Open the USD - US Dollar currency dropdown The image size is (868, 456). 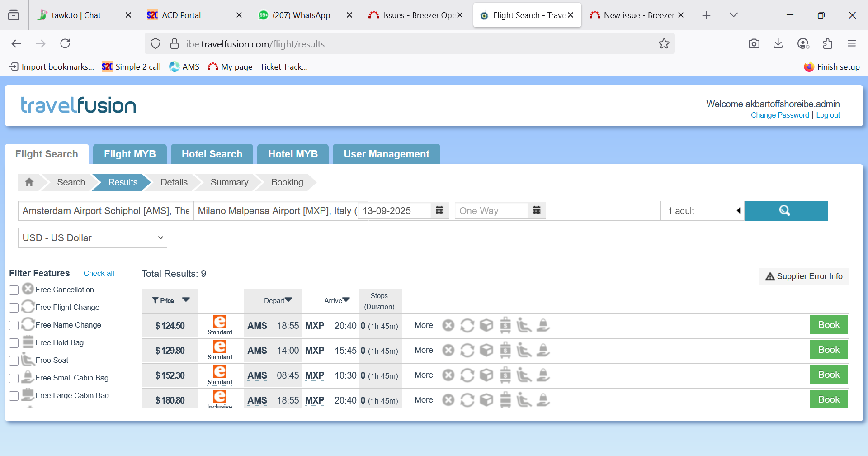coord(93,238)
